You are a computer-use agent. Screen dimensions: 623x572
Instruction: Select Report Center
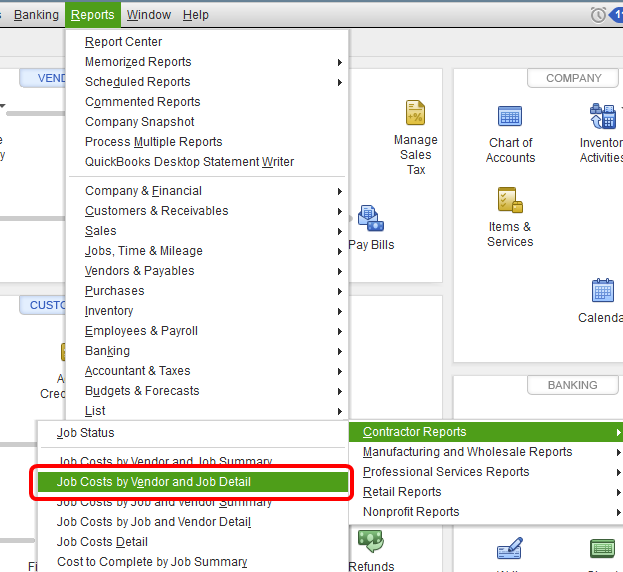pyautogui.click(x=207, y=42)
